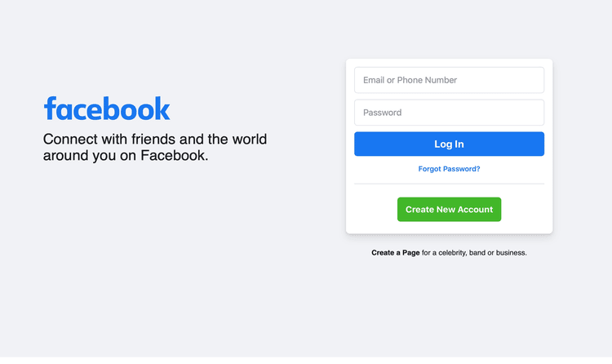Click the blue facebook logo
This screenshot has width=612, height=364.
tap(107, 109)
